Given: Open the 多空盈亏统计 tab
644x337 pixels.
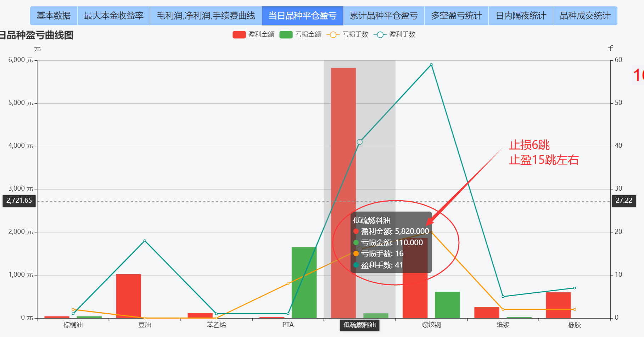Looking at the screenshot, I should point(456,16).
